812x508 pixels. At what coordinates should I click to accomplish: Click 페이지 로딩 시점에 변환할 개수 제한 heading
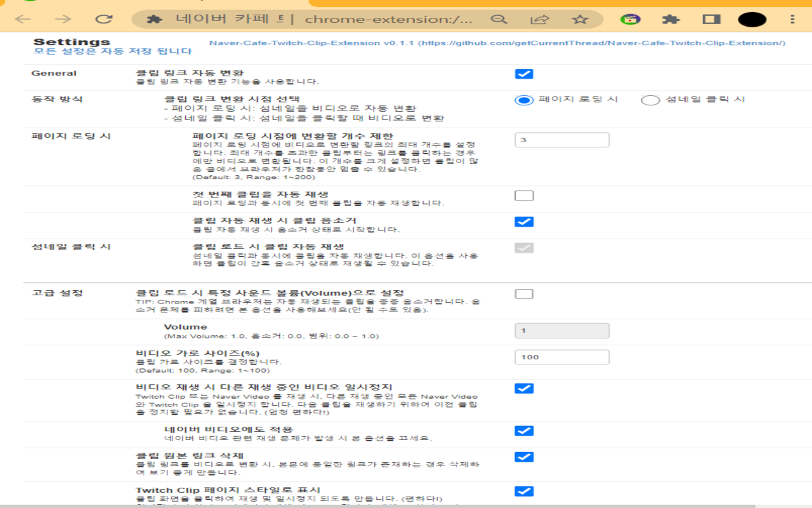click(293, 136)
